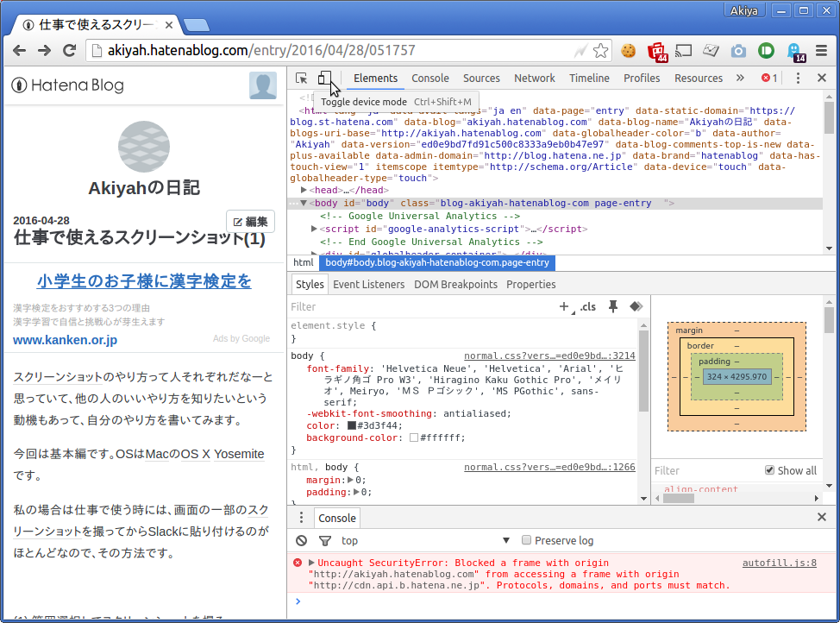Open the 小学生のお子様に漢字検定を ad link

144,281
